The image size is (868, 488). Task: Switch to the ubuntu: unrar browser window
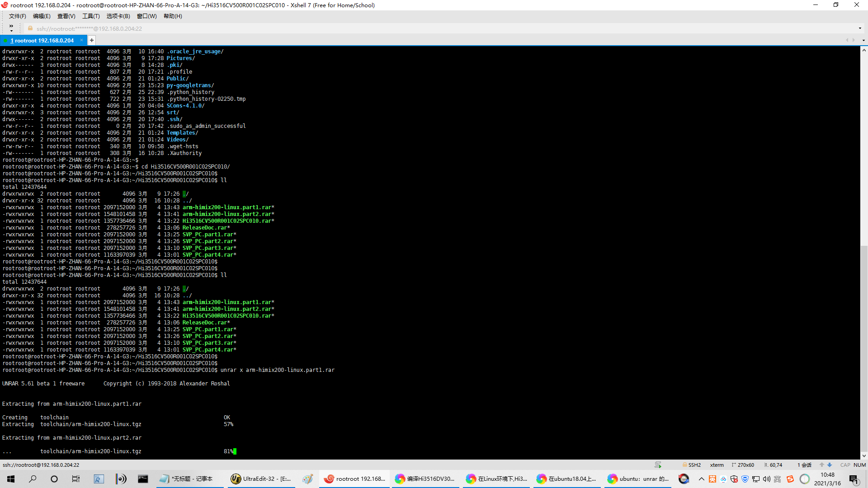point(638,479)
